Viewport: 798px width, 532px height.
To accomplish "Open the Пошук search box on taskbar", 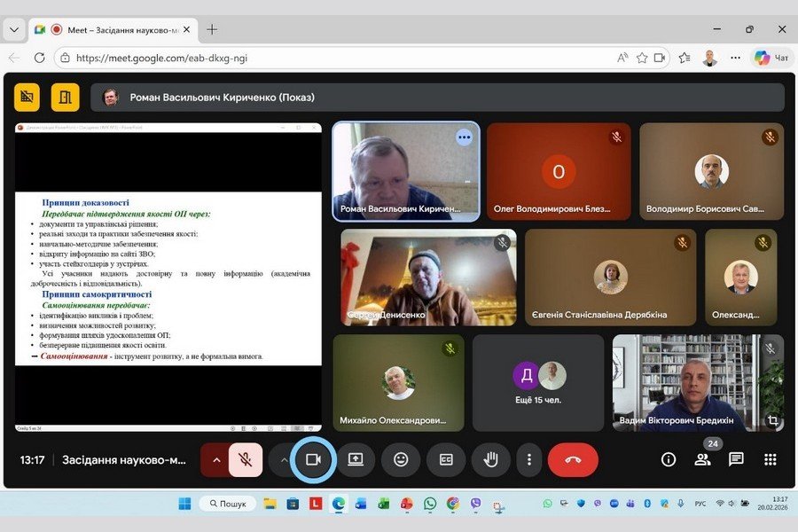I will tap(227, 504).
